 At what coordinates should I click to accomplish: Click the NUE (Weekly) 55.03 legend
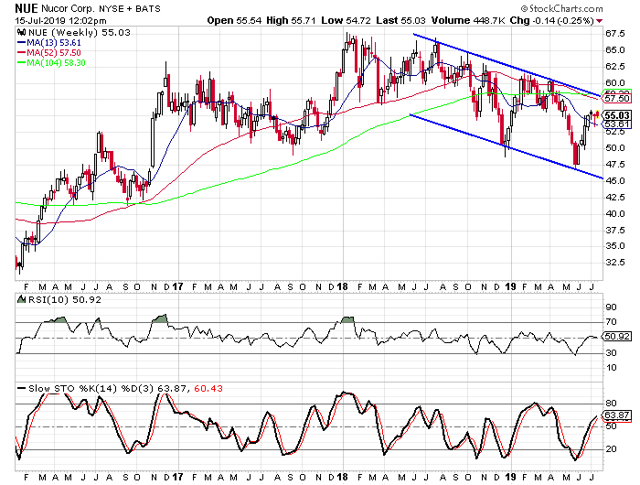click(x=79, y=33)
